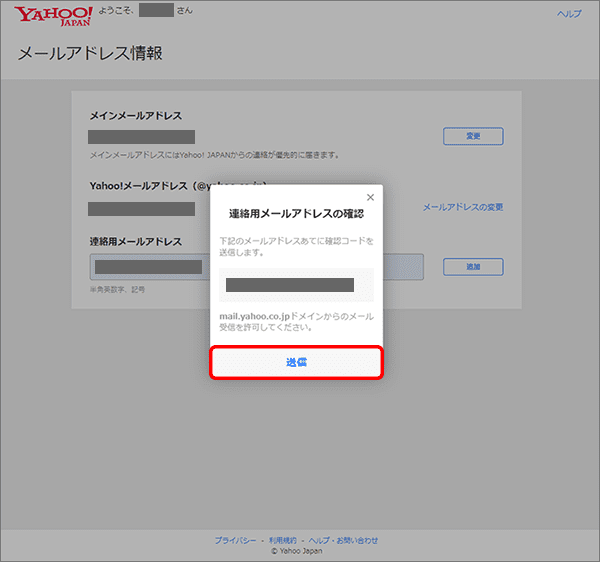This screenshot has width=600, height=562.
Task: Open メールアドレスの変更 link
Action: click(463, 207)
